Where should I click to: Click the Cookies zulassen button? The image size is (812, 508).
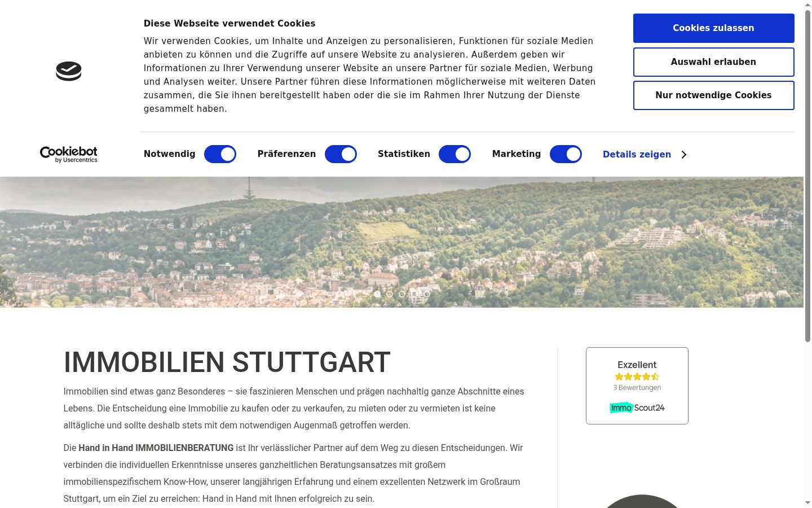click(713, 28)
